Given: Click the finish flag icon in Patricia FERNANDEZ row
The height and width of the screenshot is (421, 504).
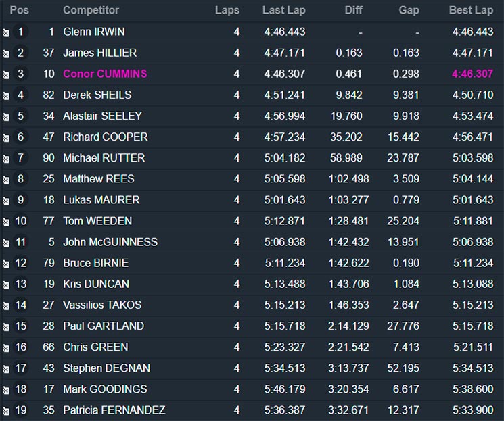Looking at the screenshot, I should click(6, 411).
